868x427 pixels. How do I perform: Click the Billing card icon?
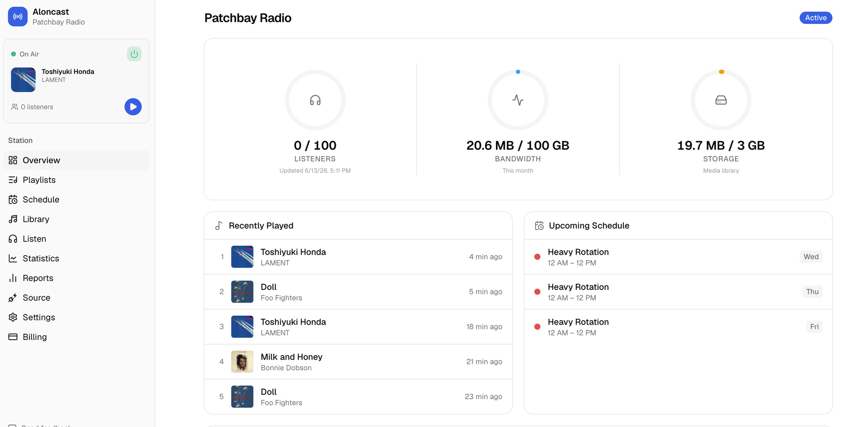(13, 337)
